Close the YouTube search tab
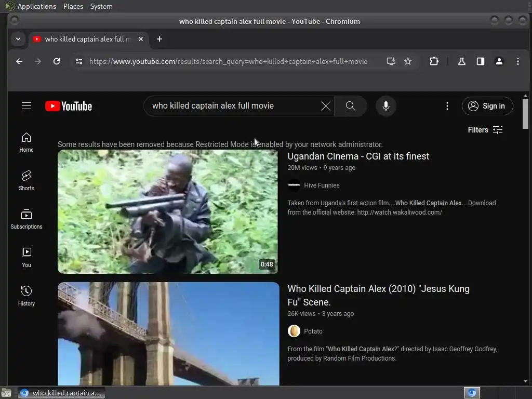The width and height of the screenshot is (532, 399). pos(141,39)
